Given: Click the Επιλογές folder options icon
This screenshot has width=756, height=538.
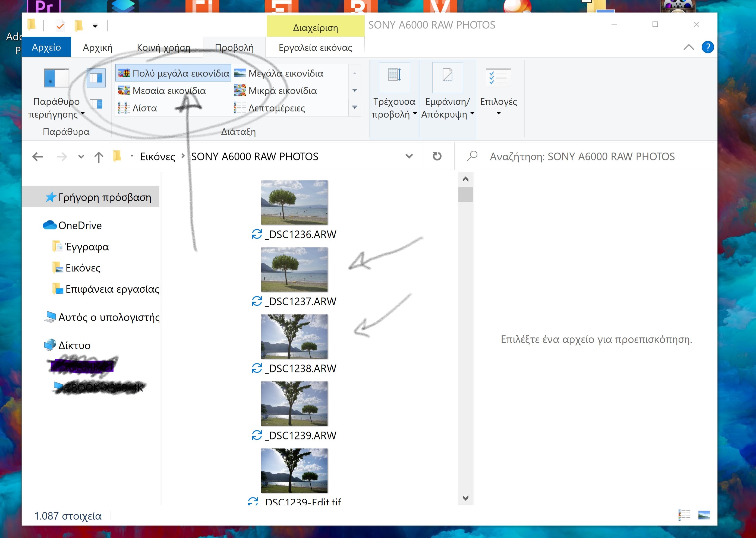Looking at the screenshot, I should [x=499, y=78].
